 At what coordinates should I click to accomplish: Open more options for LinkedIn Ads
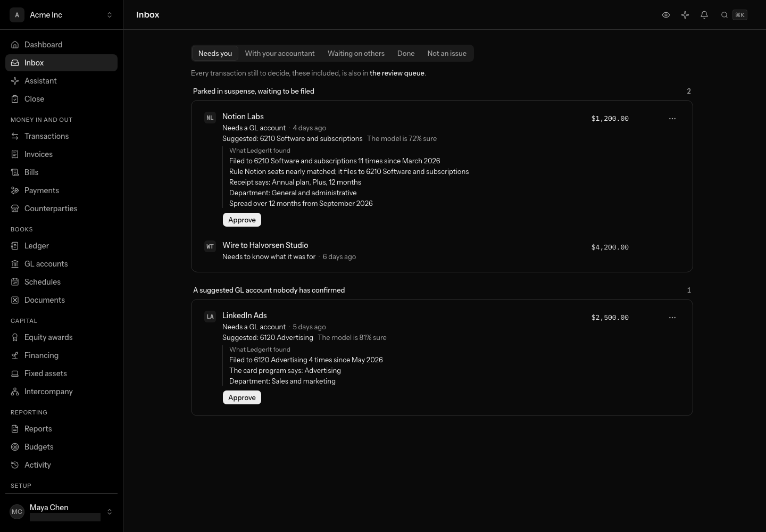point(672,318)
